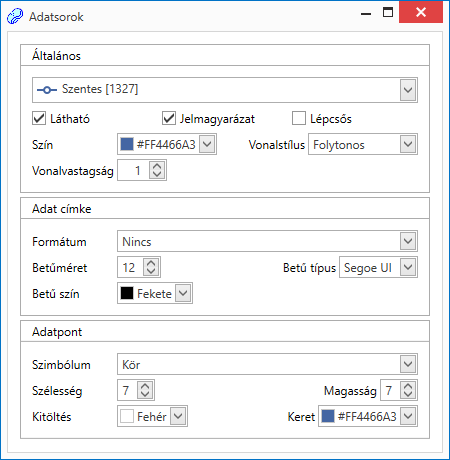Click the blue Szín color swatch
Image resolution: width=450 pixels, height=460 pixels.
coord(127,144)
